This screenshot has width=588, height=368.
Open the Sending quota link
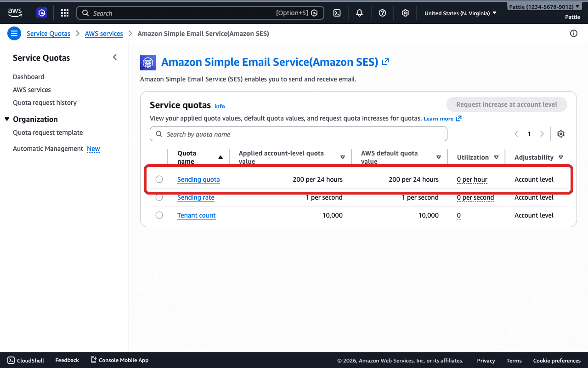point(198,179)
